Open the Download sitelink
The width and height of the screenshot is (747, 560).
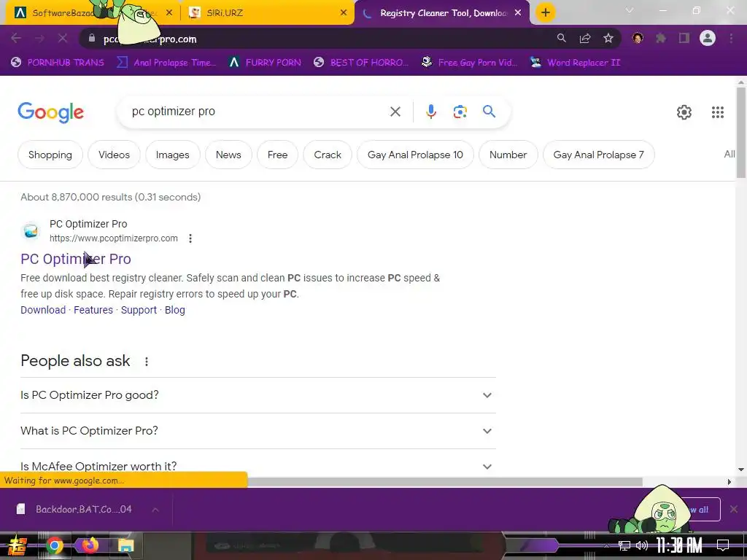43,310
